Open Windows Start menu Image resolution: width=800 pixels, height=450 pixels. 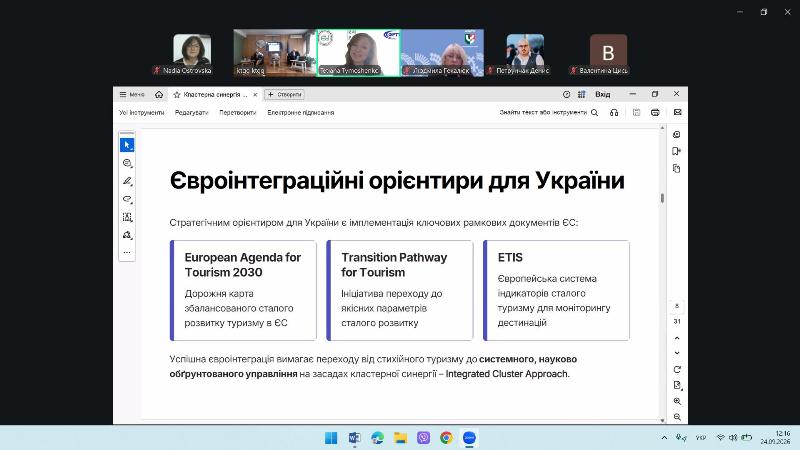coord(331,438)
